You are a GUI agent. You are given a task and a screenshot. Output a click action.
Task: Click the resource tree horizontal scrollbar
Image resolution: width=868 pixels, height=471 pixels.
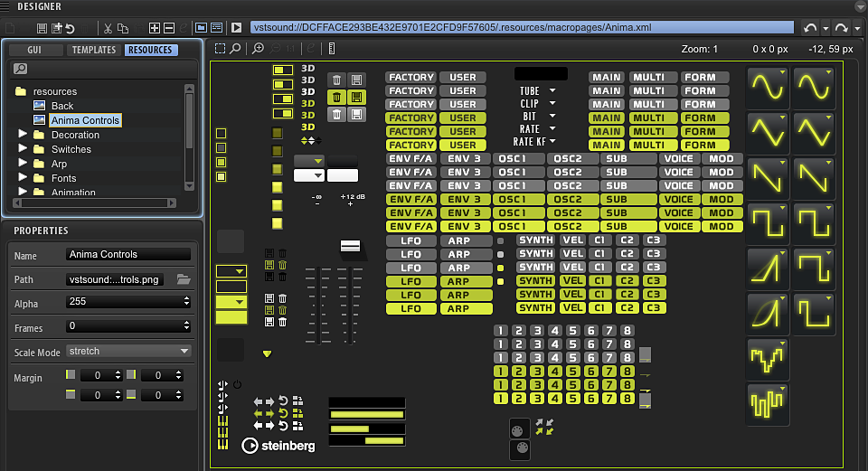(x=94, y=203)
